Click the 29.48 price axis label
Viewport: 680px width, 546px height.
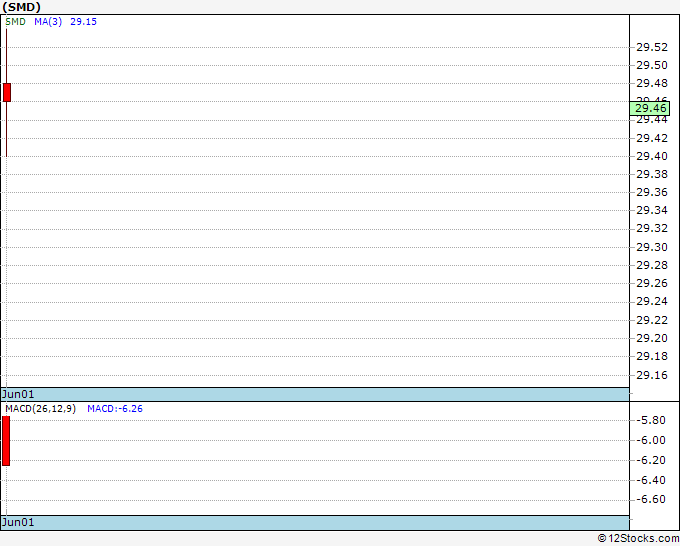(652, 83)
